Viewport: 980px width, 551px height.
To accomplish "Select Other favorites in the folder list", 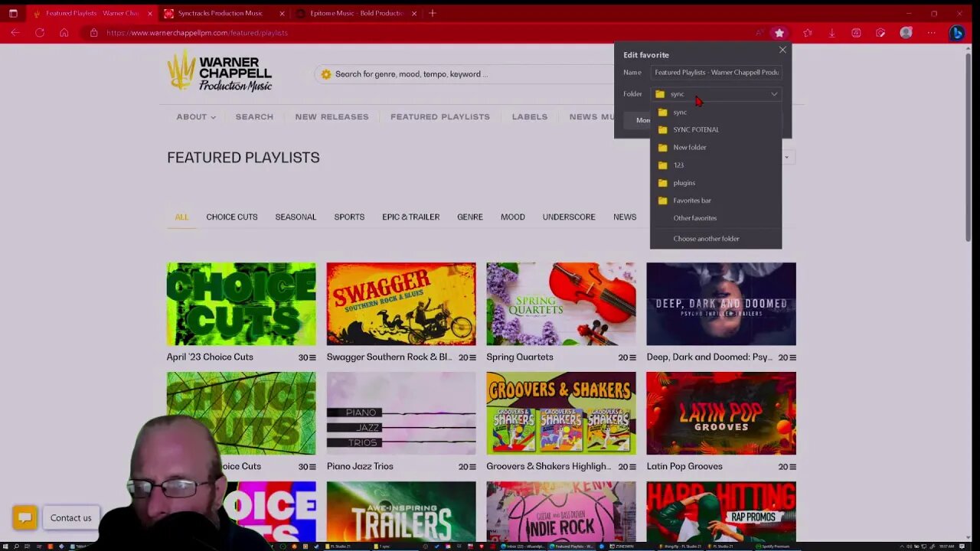I will [x=716, y=218].
